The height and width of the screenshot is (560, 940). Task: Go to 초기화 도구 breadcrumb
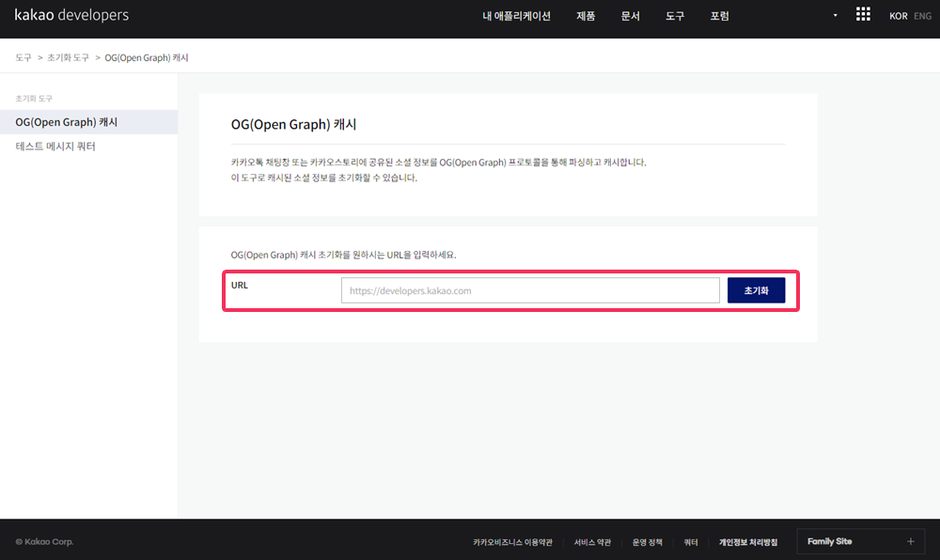[x=68, y=57]
